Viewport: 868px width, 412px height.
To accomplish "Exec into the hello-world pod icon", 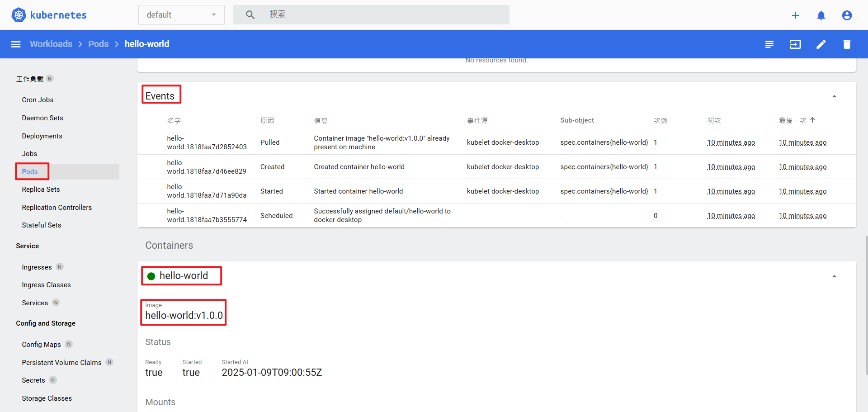I will point(796,44).
